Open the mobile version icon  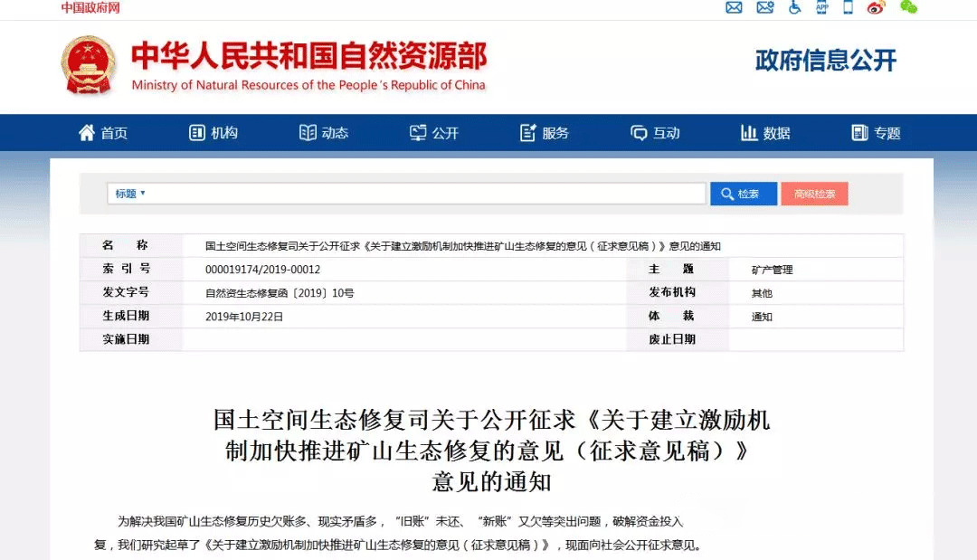pyautogui.click(x=846, y=8)
